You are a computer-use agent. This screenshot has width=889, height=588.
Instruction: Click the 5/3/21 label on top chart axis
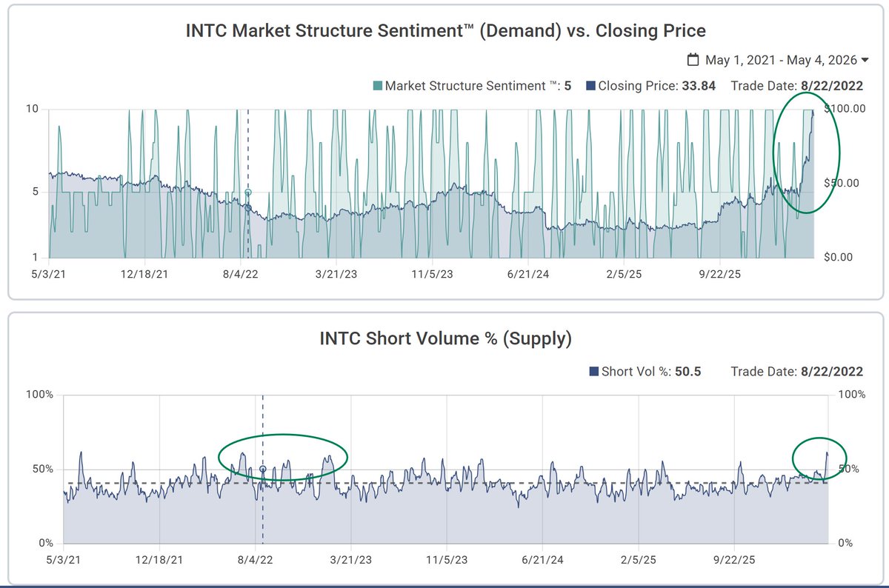pos(49,273)
